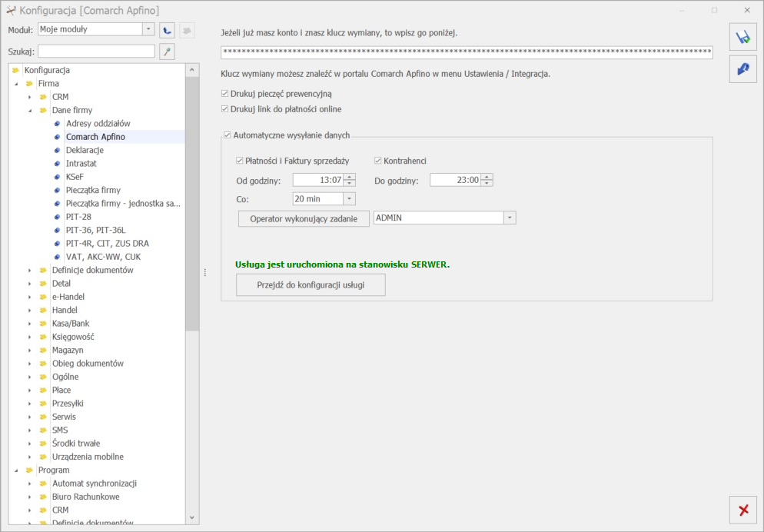Expand the Księgowość node arrow

click(30, 337)
